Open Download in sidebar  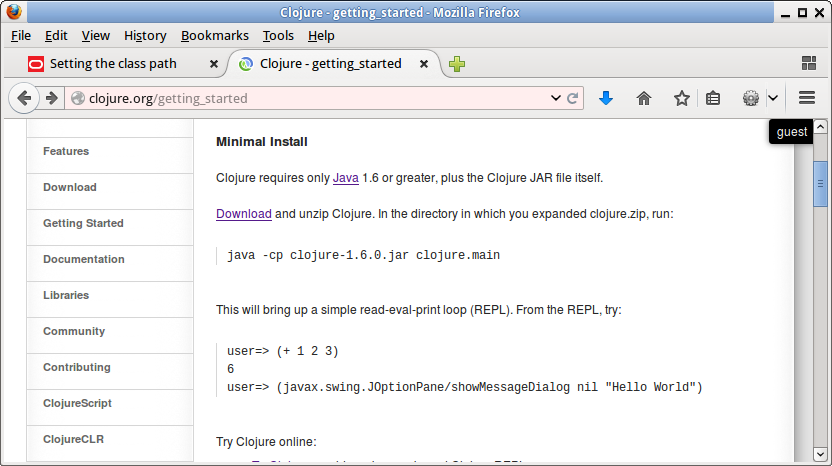[70, 187]
